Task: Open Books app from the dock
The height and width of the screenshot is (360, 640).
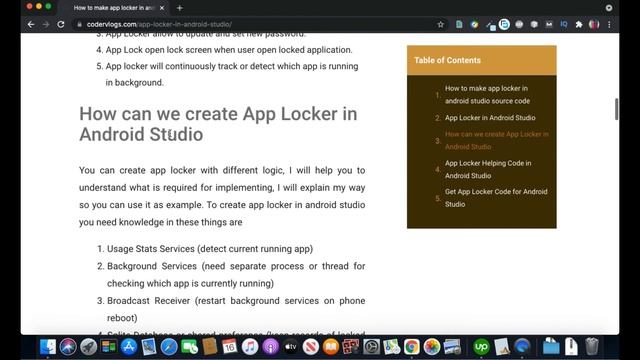Action: [331, 347]
